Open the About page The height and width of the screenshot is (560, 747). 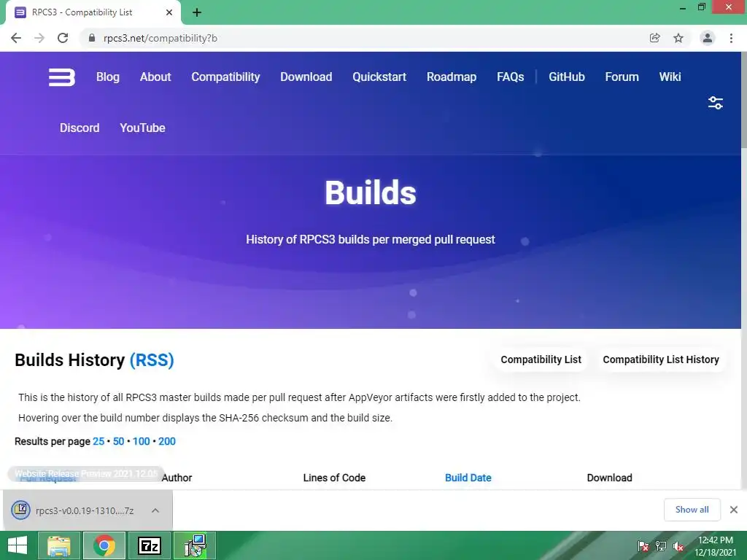(155, 77)
